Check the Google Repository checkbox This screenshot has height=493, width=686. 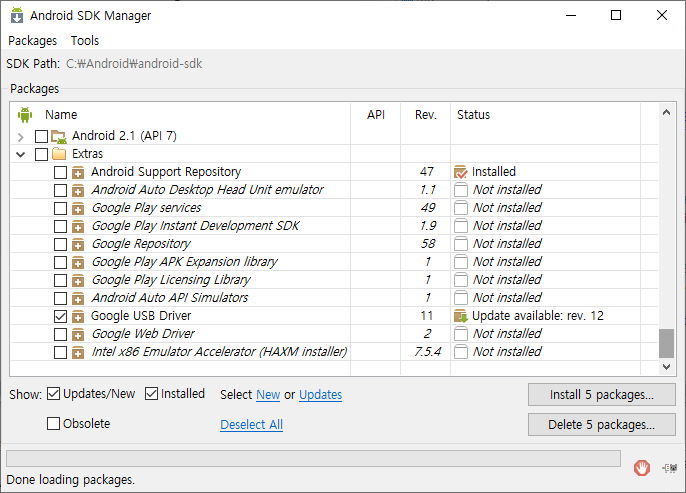tap(60, 244)
